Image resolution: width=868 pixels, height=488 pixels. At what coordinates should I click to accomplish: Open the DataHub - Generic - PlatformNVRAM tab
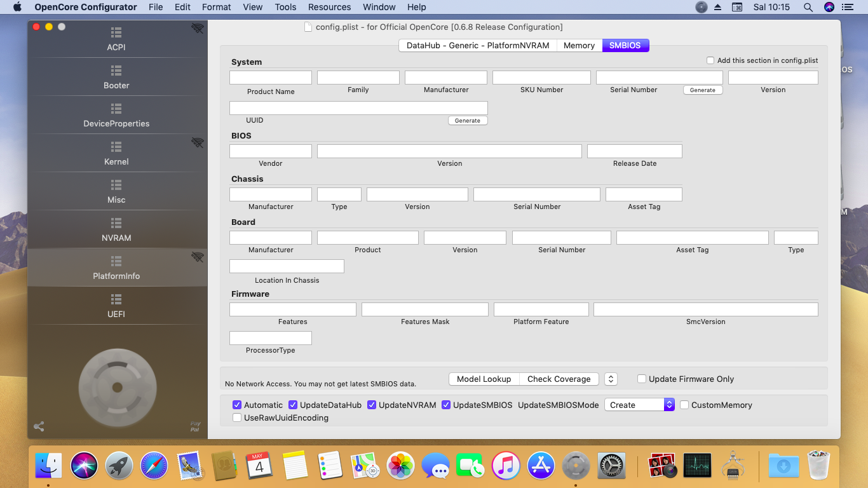coord(478,45)
